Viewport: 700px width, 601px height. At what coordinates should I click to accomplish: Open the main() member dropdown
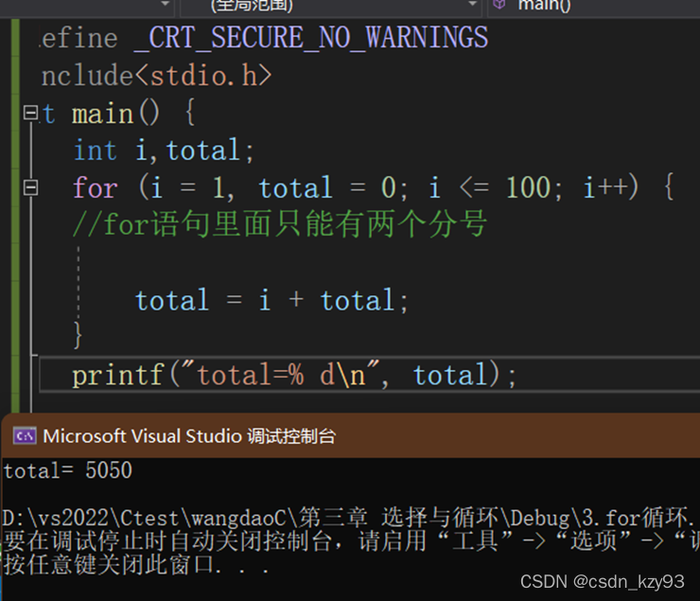594,6
